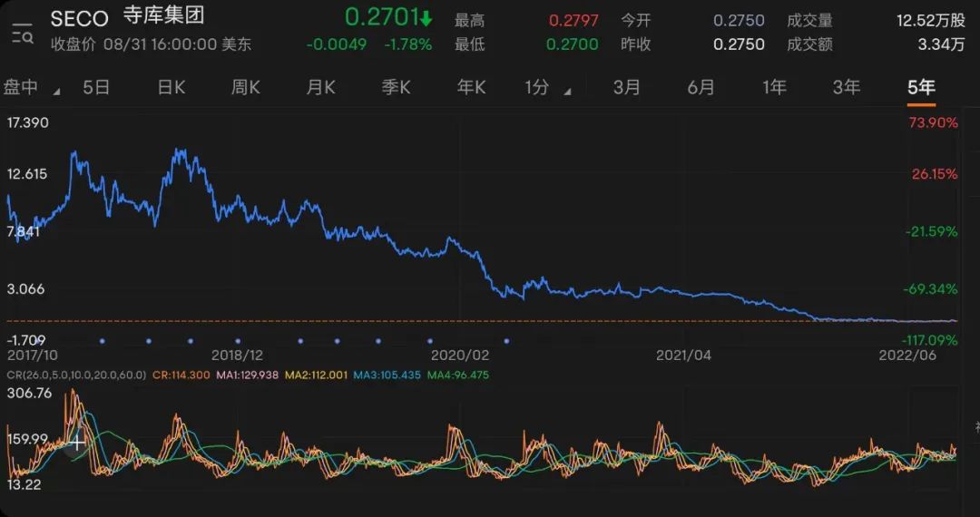
Task: Click the 最低 value 0.2700
Action: tap(572, 44)
